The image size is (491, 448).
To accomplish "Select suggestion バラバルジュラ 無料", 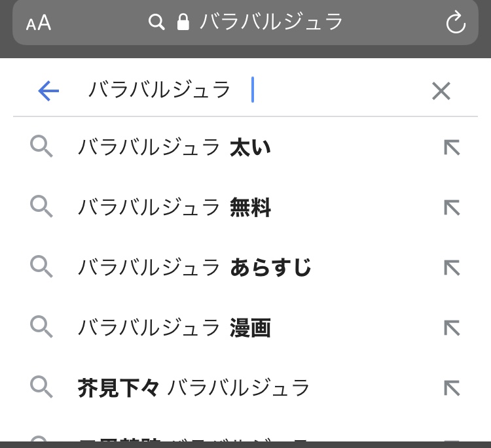I will 174,208.
